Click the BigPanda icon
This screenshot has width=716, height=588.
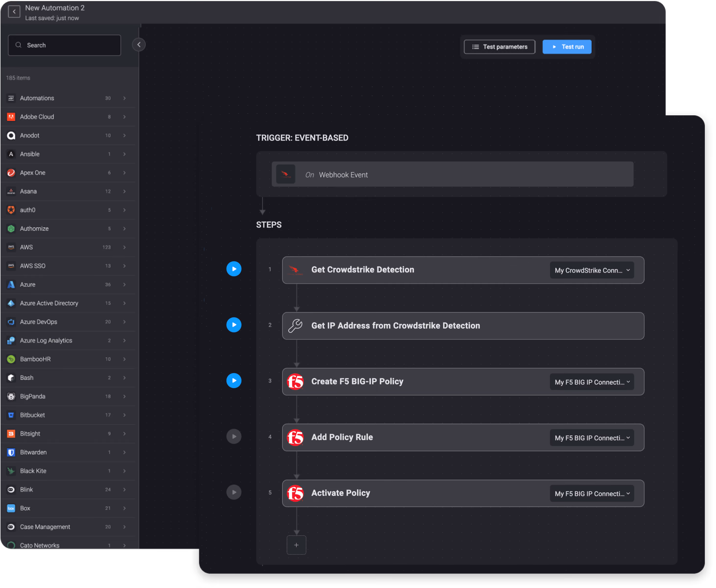11,396
